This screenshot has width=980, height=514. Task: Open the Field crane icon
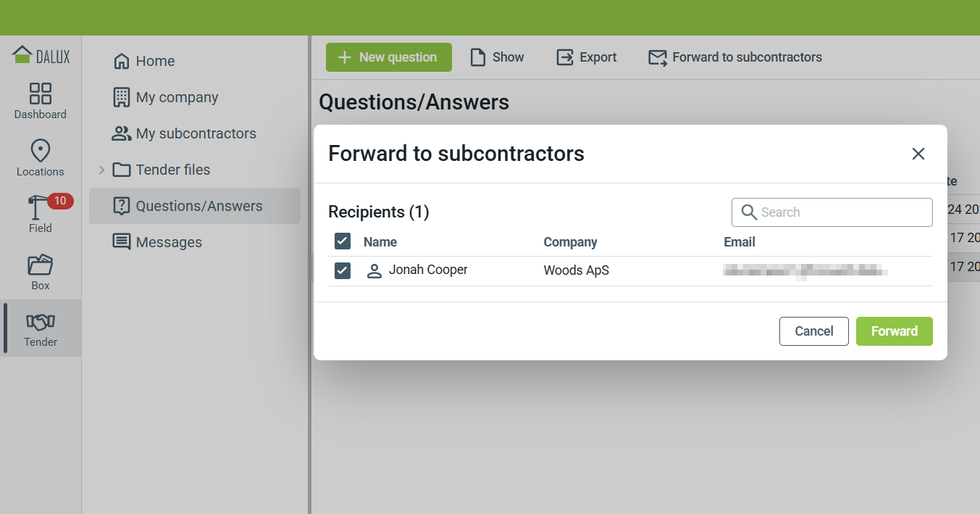click(36, 207)
